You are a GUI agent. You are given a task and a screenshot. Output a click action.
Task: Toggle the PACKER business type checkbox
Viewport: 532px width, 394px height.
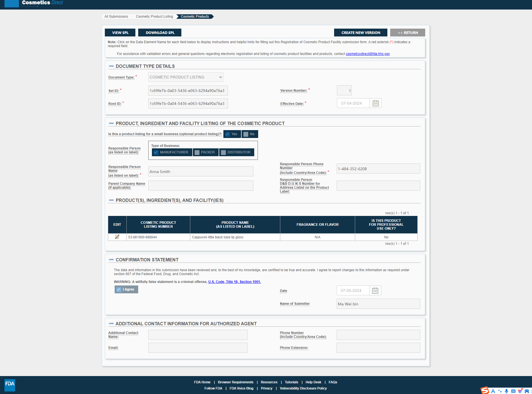[197, 153]
